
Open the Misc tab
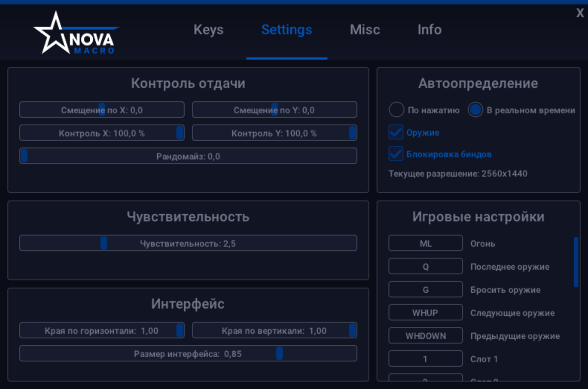point(364,30)
